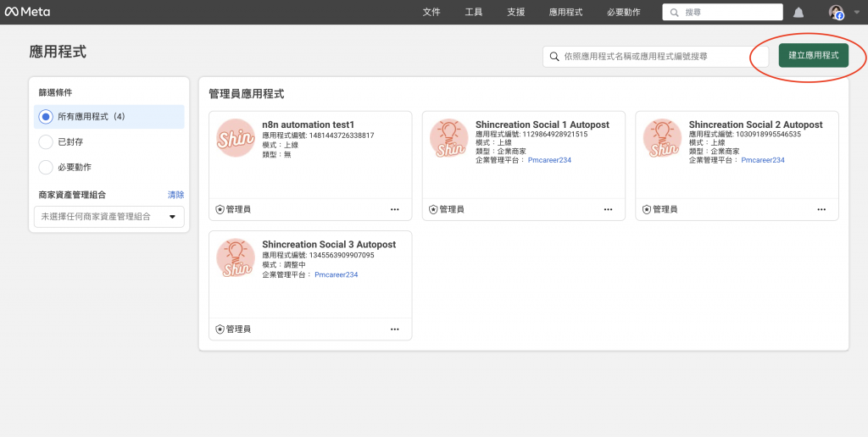
Task: Click 模式：調整中 on Social 3 Autopost
Action: [283, 266]
